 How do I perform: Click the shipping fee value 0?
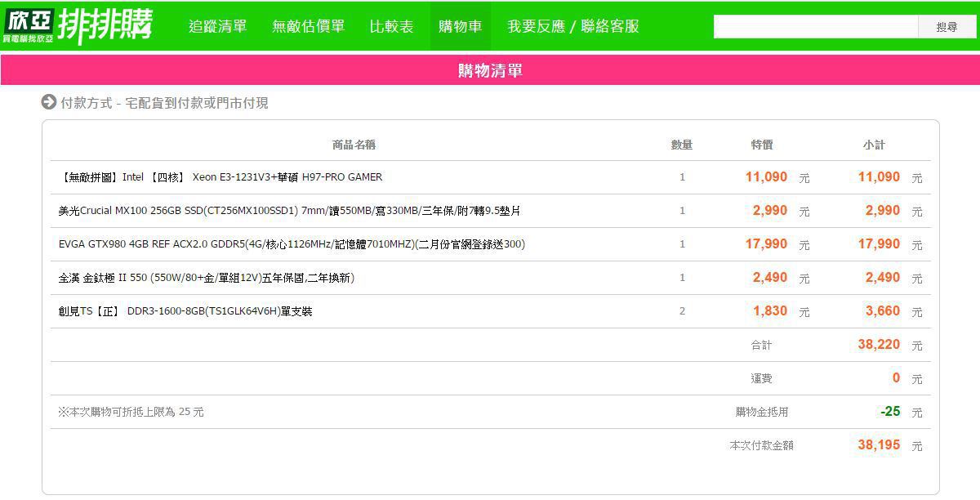pos(896,377)
